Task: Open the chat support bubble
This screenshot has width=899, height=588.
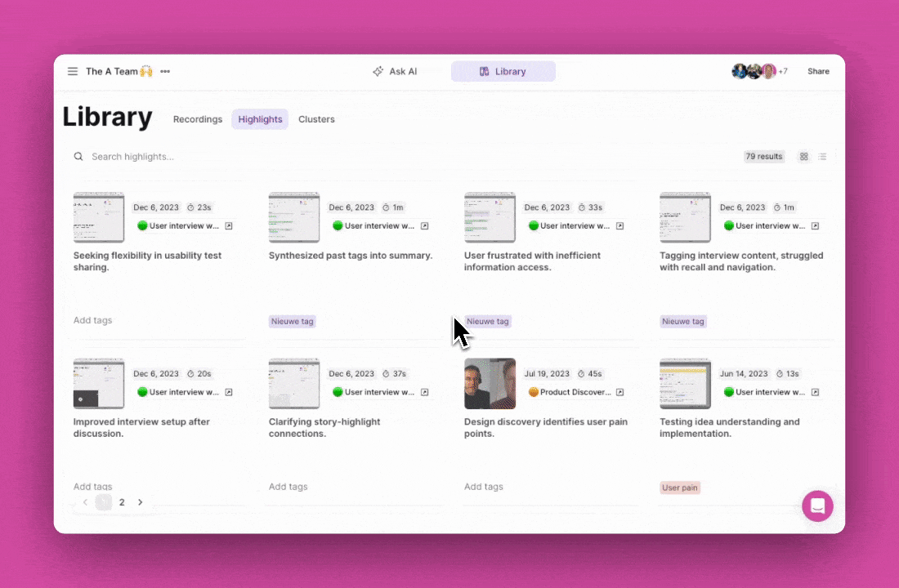Action: (x=817, y=506)
